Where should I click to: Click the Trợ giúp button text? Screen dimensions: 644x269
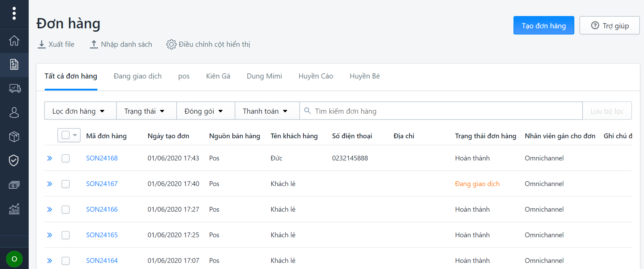pyautogui.click(x=616, y=26)
